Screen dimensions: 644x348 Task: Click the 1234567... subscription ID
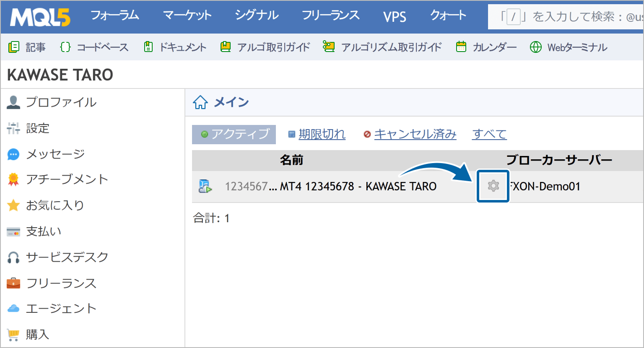pos(251,186)
